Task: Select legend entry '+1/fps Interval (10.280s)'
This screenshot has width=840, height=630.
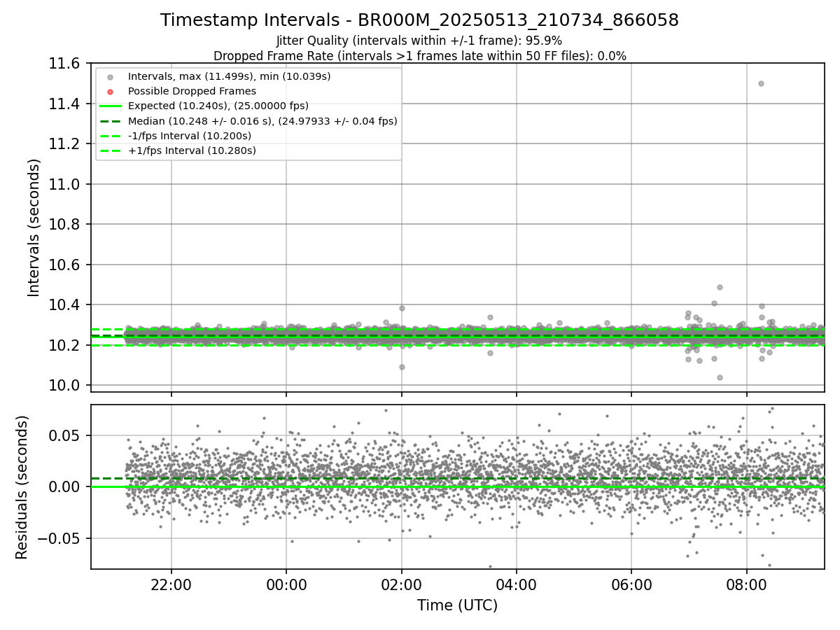Action: [192, 150]
